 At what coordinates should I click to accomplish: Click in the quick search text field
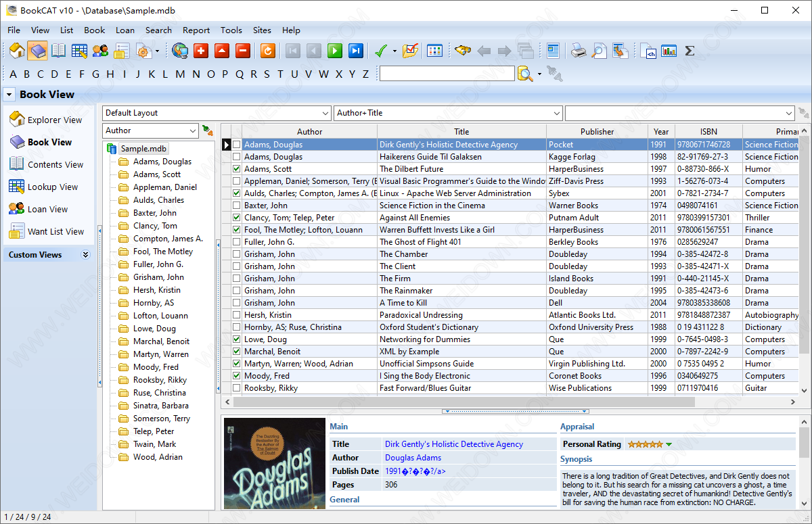(447, 74)
